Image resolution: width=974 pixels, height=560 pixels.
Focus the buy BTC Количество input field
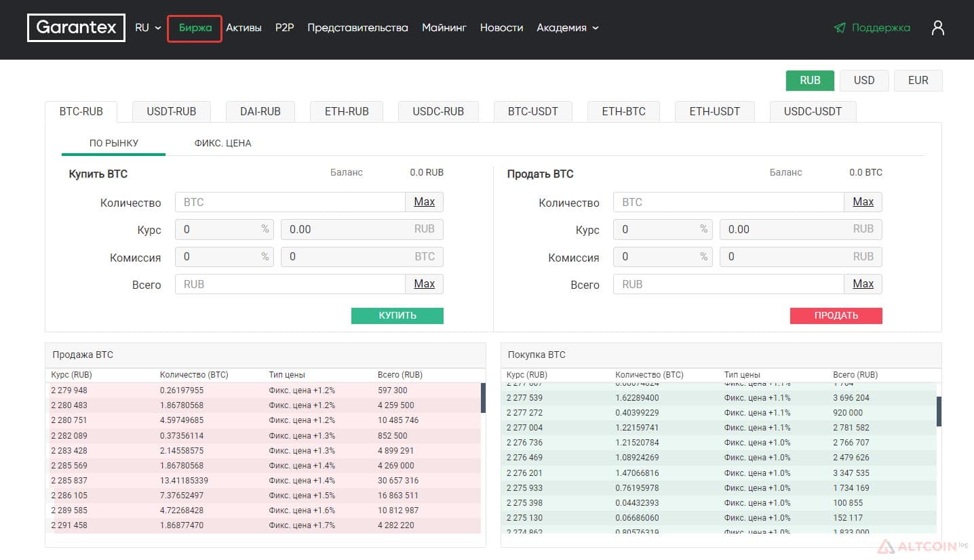coord(290,202)
